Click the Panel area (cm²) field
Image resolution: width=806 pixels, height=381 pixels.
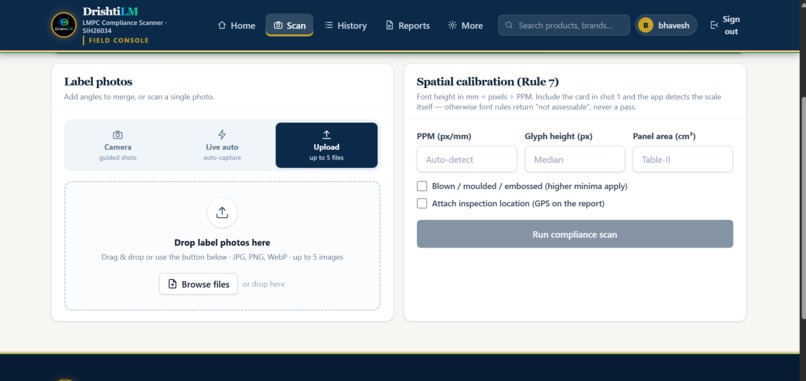(683, 159)
